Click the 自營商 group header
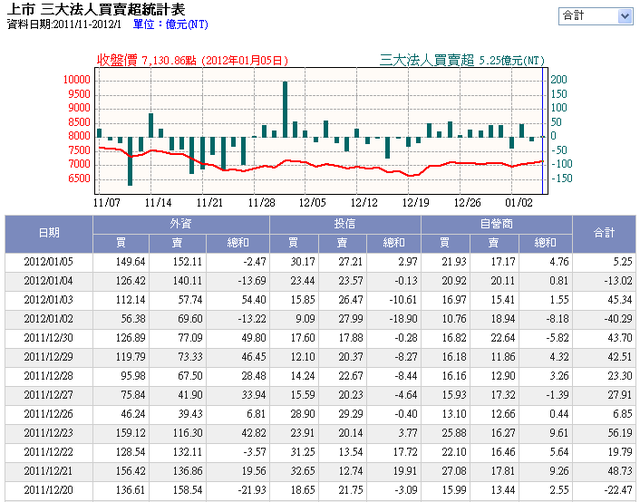Viewport: 640px width, 502px height. (x=496, y=224)
